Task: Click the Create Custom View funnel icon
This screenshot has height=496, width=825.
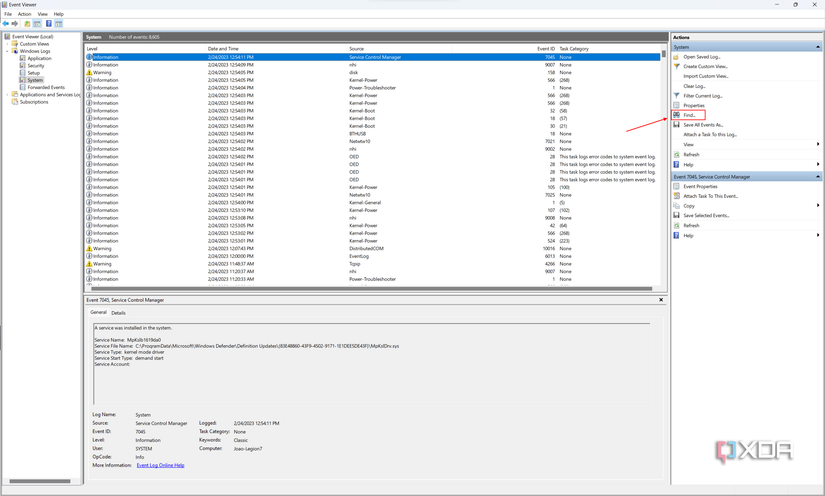Action: (x=677, y=66)
